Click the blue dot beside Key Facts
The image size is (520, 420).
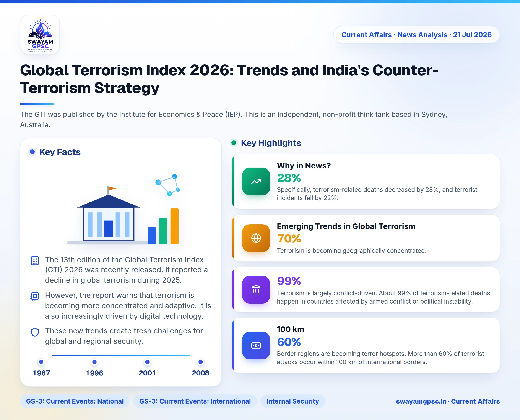coord(32,152)
